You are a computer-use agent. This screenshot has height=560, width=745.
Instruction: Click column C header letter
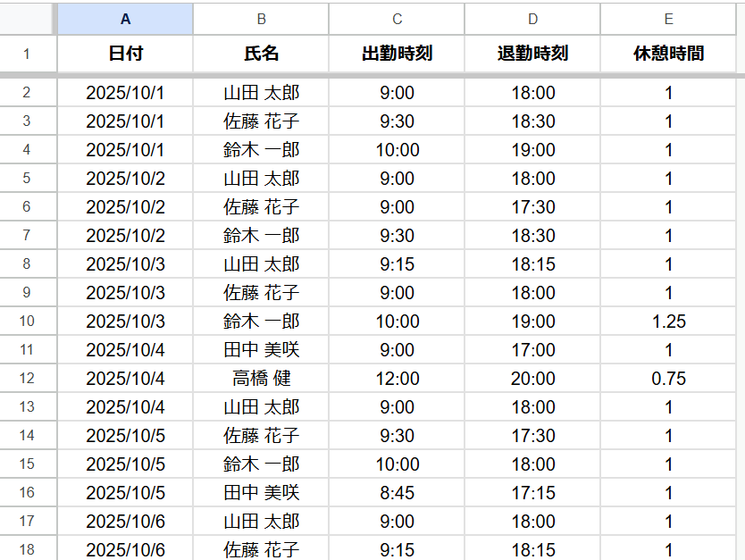click(397, 19)
